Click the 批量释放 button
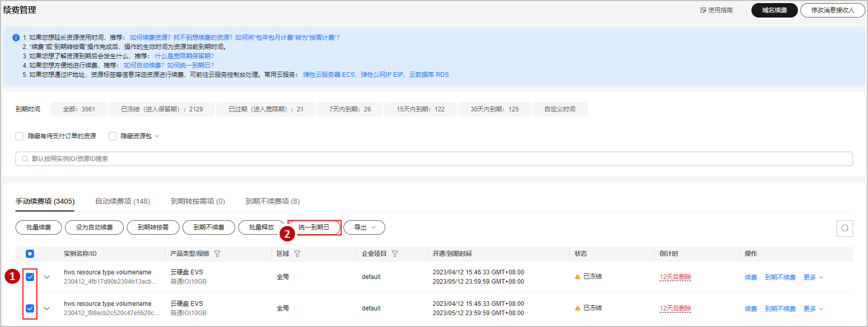This screenshot has height=327, width=868. pos(261,227)
